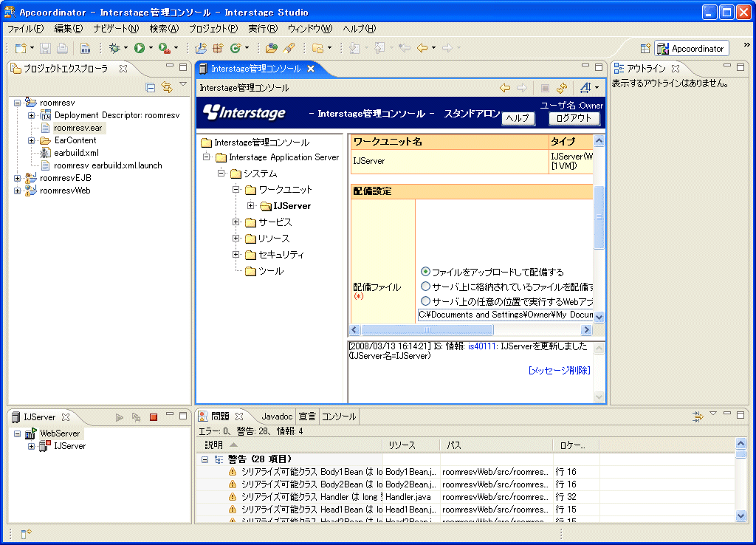Expand the roomresvEJB project
This screenshot has width=756, height=545.
coord(18,178)
